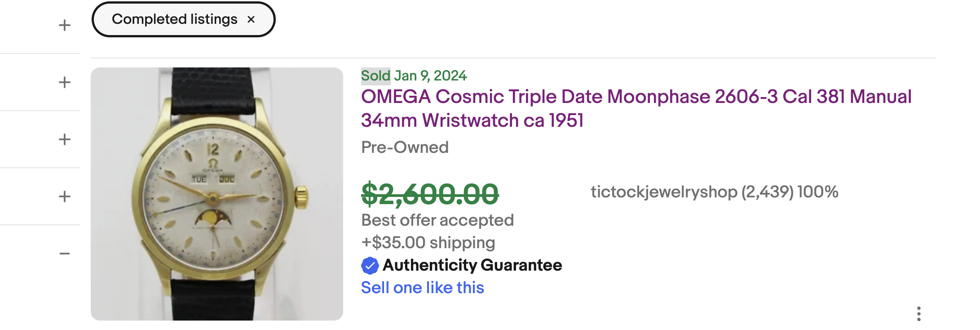The image size is (980, 330).
Task: Expand the topmost plus sidebar section
Action: tap(65, 25)
